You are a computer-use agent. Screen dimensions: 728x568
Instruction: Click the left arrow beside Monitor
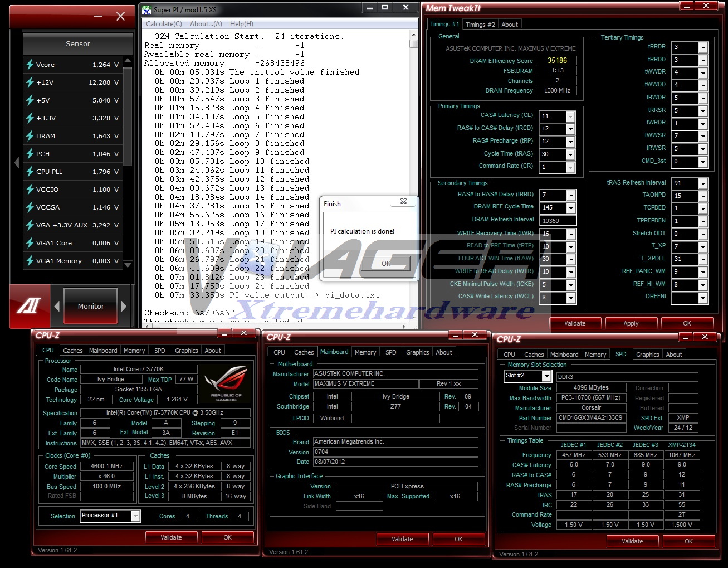[57, 306]
